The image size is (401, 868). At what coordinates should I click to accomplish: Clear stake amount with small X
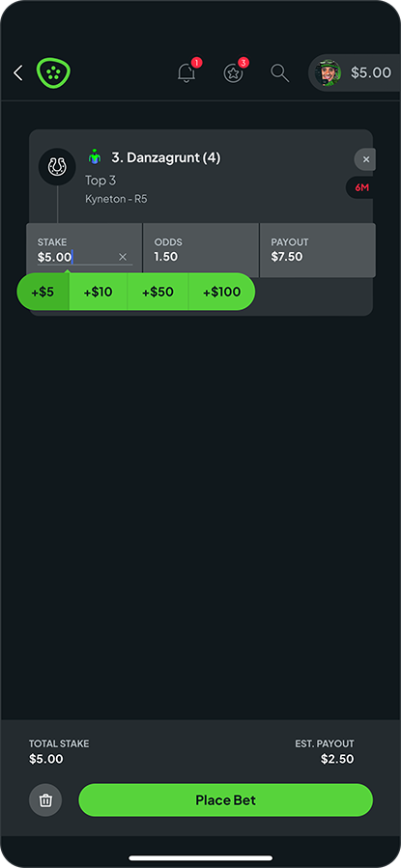123,257
